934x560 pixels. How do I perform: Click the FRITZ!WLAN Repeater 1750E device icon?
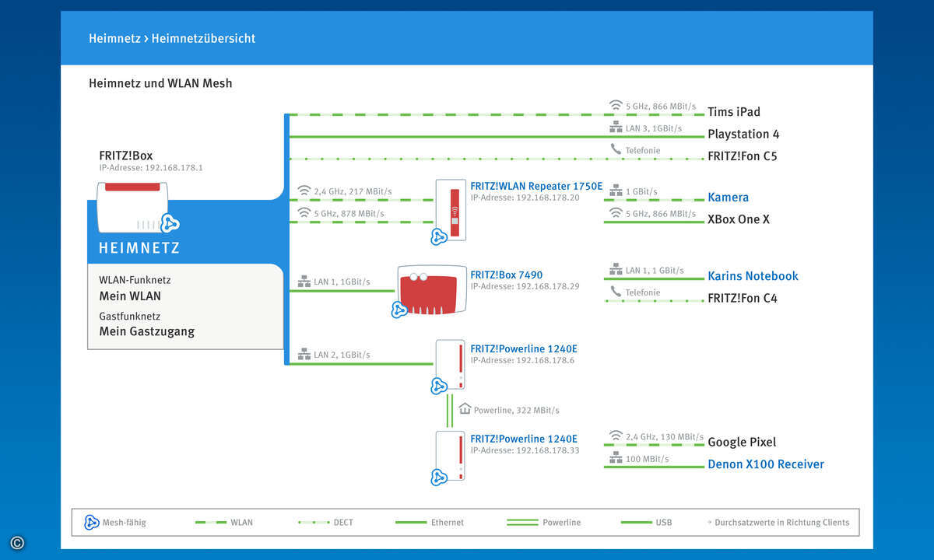[x=450, y=210]
